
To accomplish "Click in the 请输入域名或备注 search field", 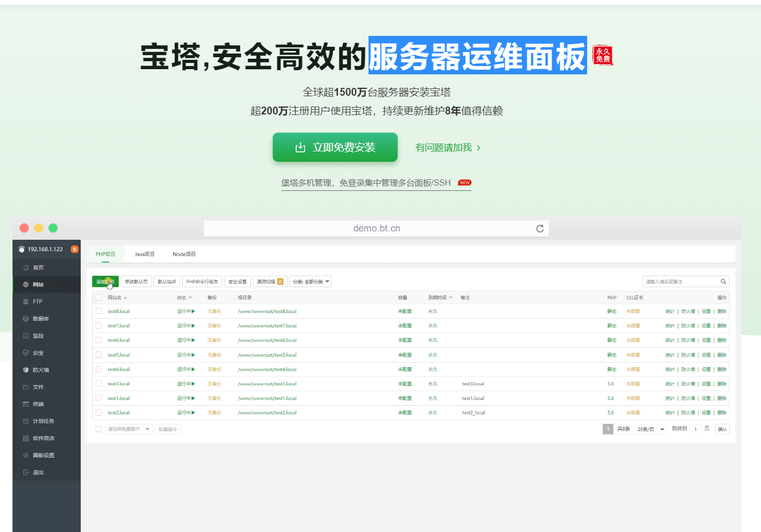I will 681,281.
